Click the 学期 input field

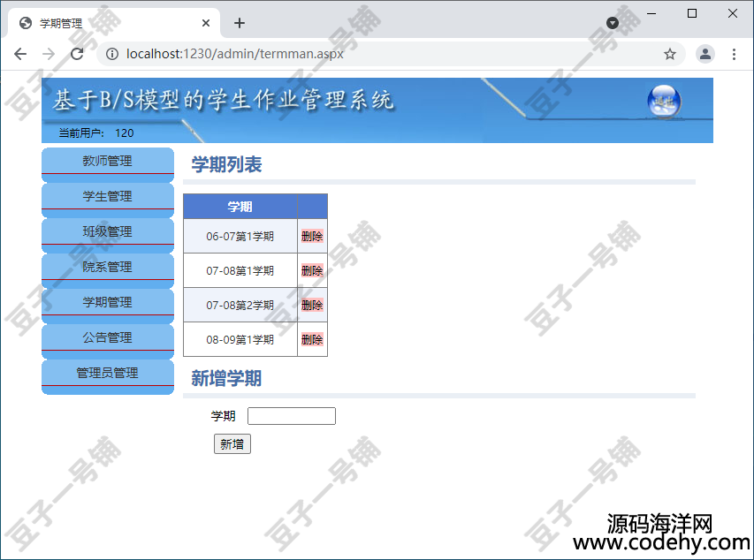pyautogui.click(x=292, y=416)
